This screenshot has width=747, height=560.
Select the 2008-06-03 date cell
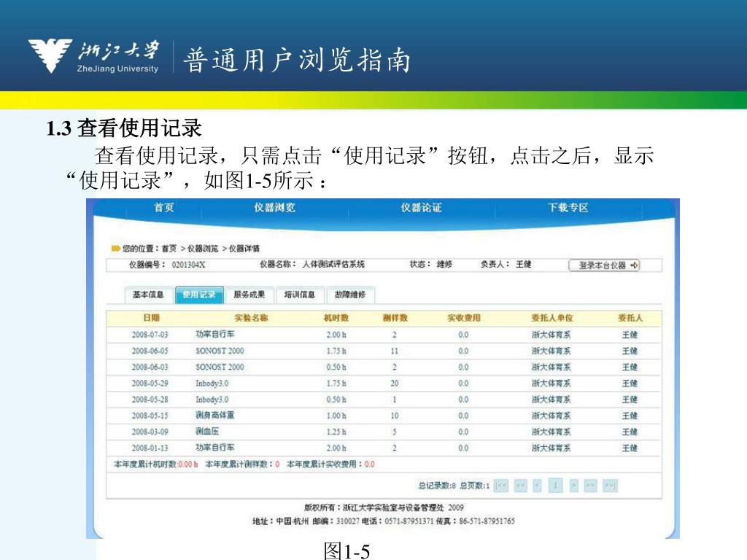[150, 367]
